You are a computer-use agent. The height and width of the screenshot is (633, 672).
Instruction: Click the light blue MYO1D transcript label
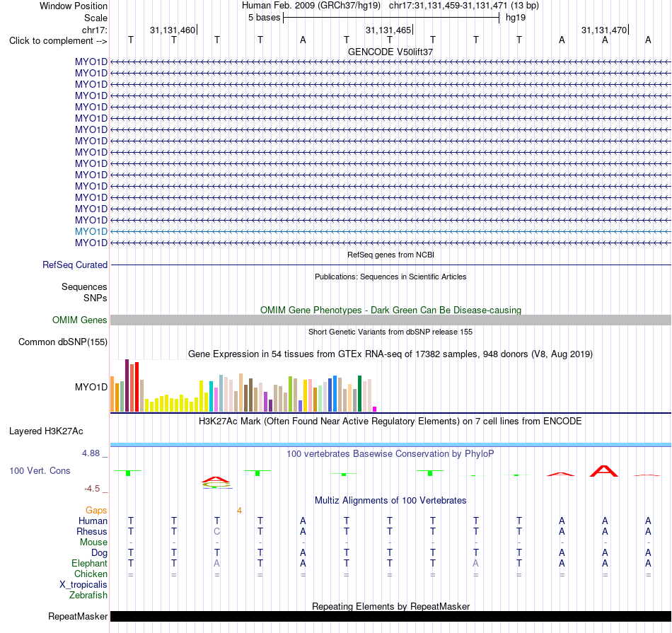click(91, 231)
